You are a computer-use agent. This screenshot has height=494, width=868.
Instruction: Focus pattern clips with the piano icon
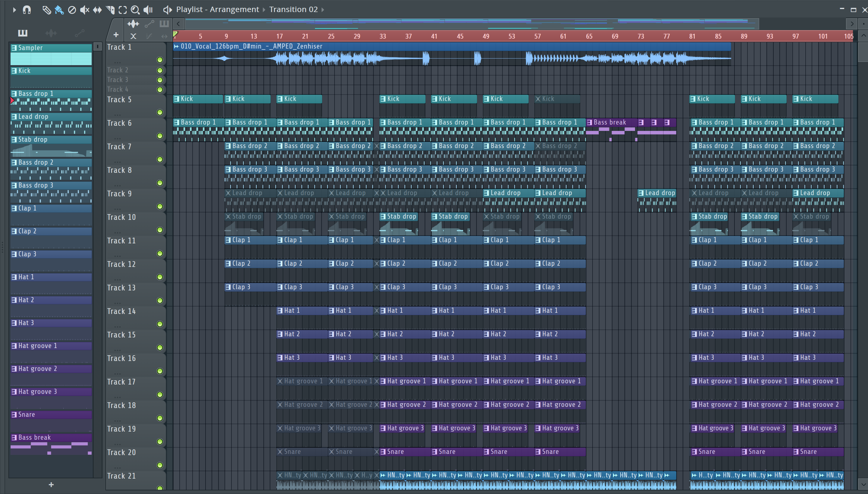pos(164,24)
